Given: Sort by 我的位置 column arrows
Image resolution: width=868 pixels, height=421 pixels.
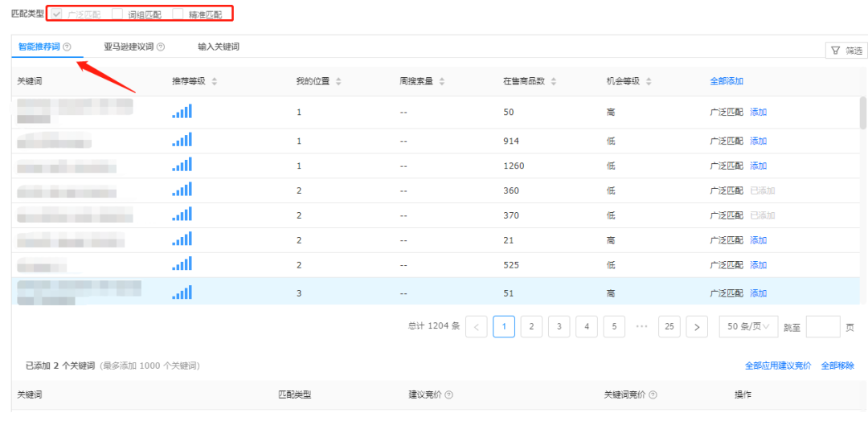Looking at the screenshot, I should 338,81.
